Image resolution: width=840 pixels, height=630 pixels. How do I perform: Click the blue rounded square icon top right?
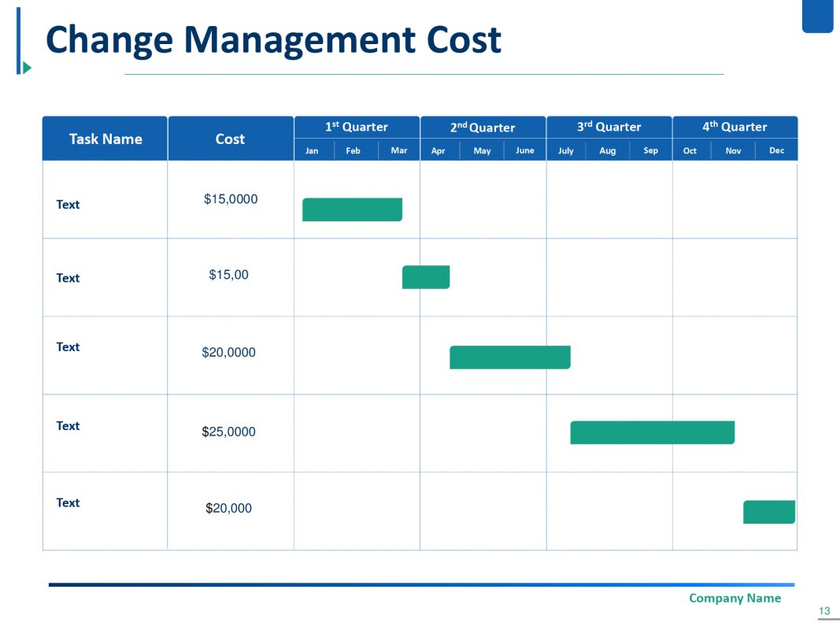tap(816, 17)
